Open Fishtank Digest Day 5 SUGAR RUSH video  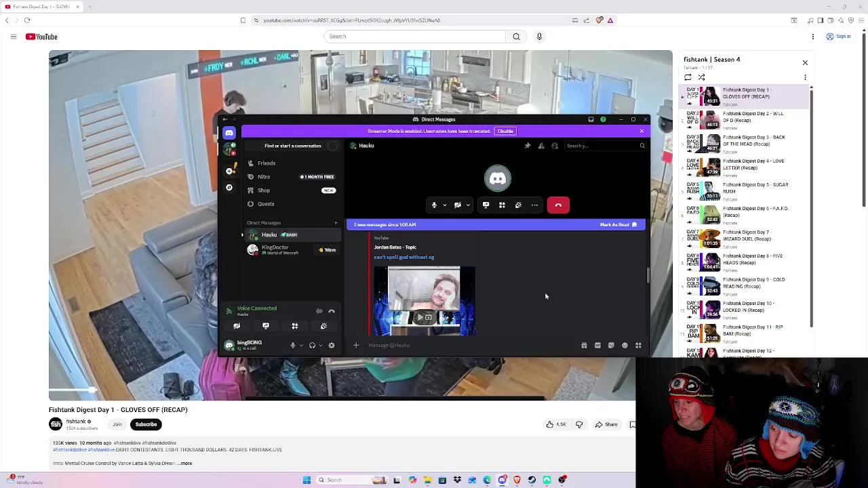point(744,191)
